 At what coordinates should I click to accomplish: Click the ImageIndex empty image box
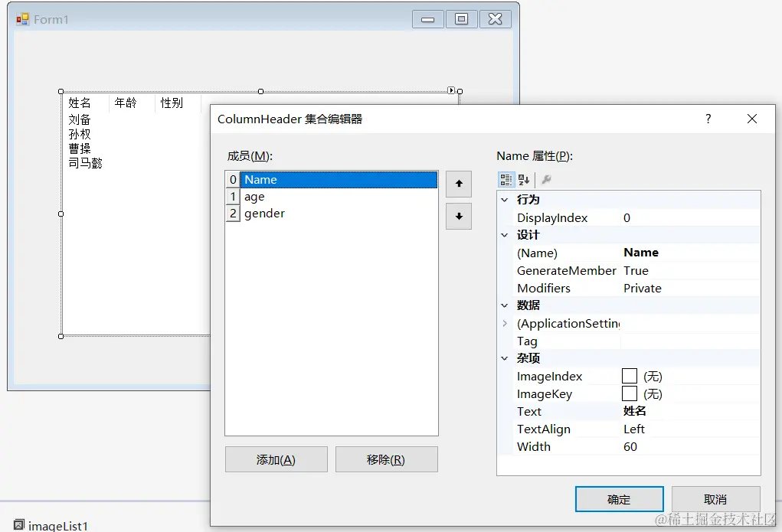pos(630,376)
